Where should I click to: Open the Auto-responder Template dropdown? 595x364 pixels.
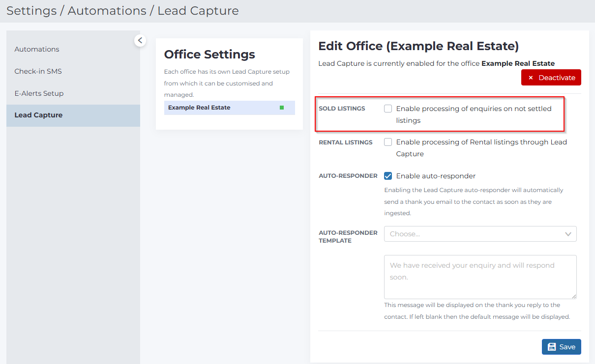480,234
